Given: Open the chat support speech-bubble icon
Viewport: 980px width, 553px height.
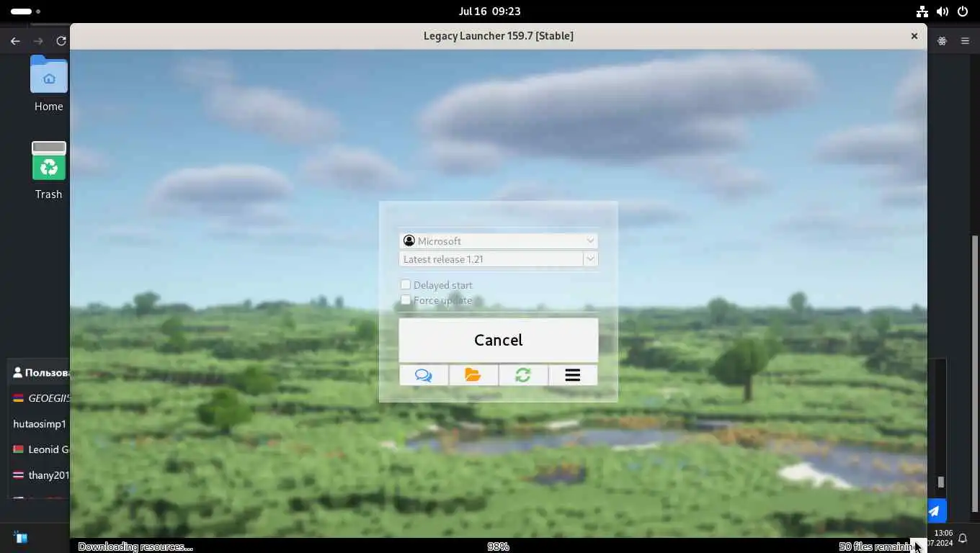Looking at the screenshot, I should pyautogui.click(x=424, y=375).
